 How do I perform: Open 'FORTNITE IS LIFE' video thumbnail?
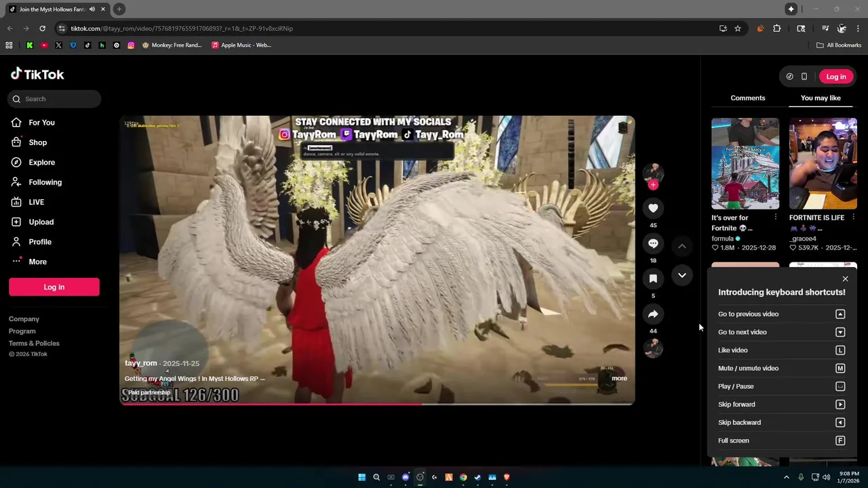823,163
